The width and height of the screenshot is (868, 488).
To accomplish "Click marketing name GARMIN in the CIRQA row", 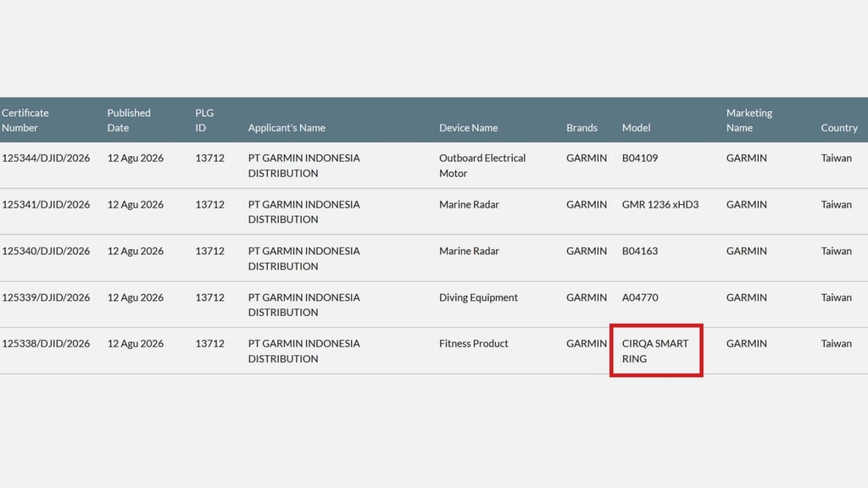I will 746,344.
